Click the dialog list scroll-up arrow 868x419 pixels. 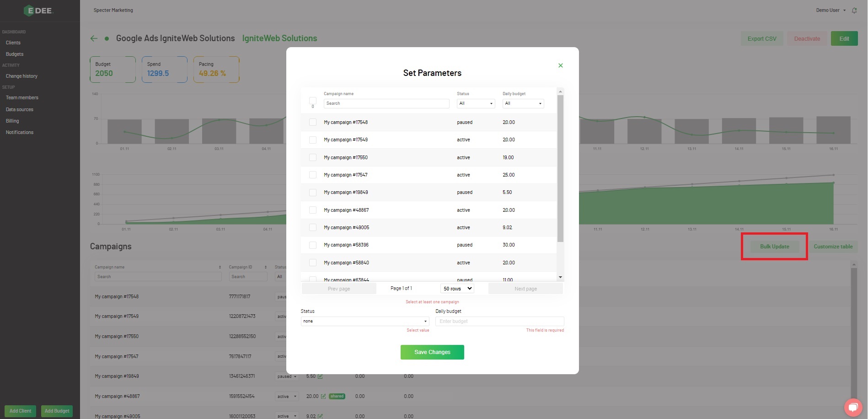click(x=560, y=91)
